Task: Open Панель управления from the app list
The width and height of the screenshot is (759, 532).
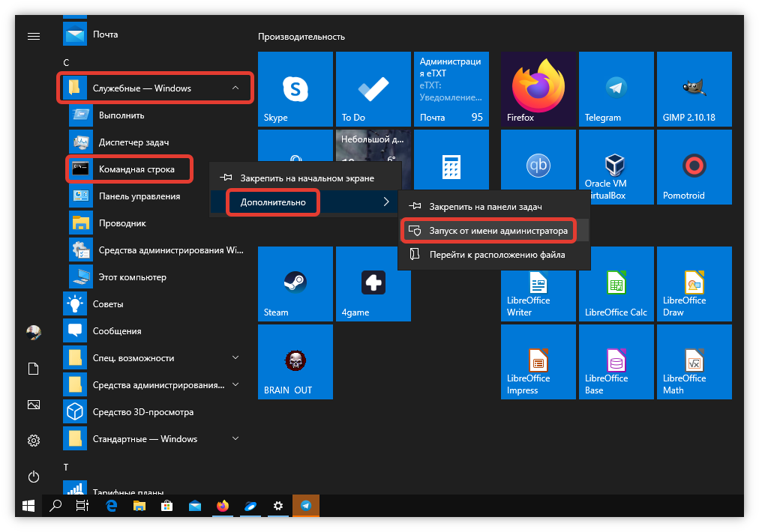Action: click(139, 196)
